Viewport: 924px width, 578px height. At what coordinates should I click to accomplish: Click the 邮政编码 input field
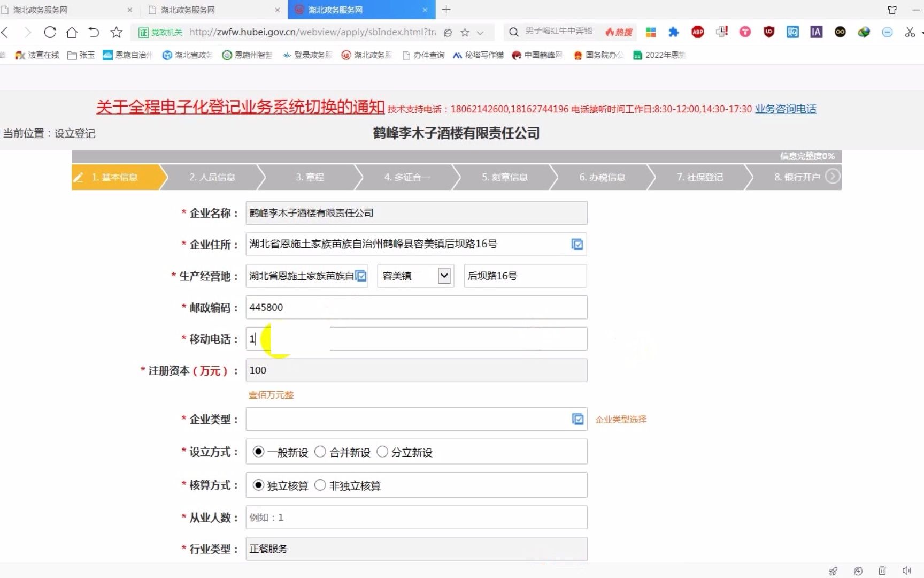417,307
